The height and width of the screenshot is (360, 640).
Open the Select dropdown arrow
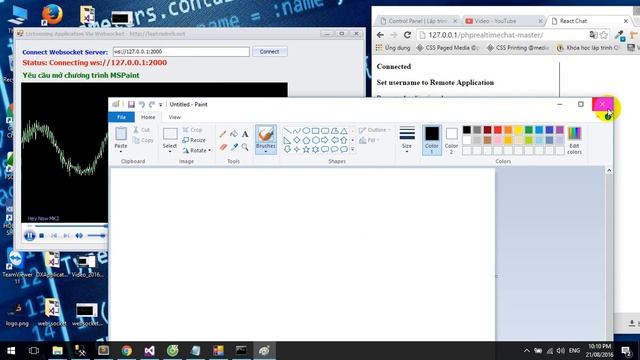point(170,151)
